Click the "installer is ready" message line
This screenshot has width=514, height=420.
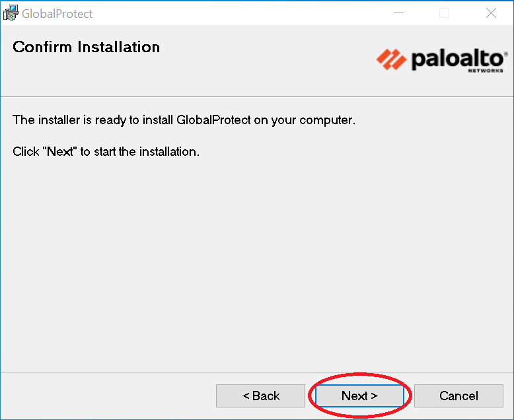coord(184,121)
